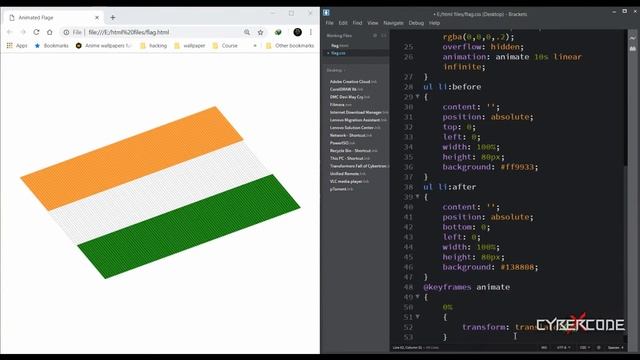Collapse code block at line 51
Image resolution: width=640 pixels, height=360 pixels.
[x=417, y=317]
